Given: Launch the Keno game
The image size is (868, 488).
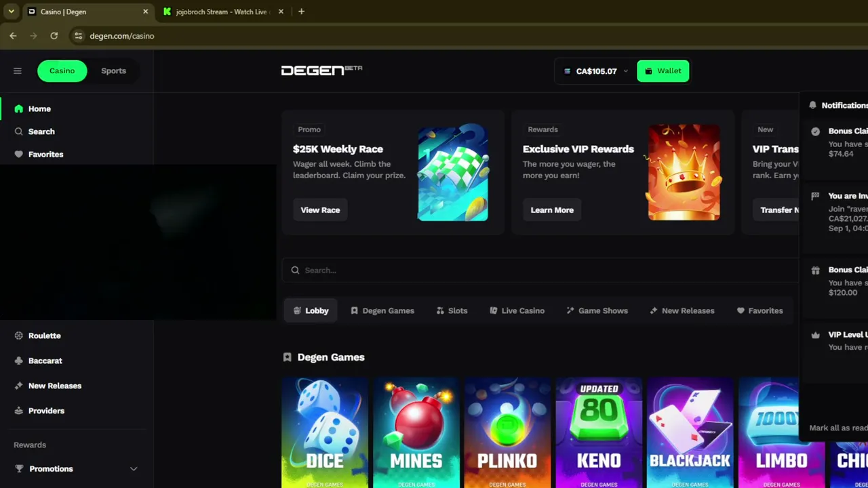Looking at the screenshot, I should click(599, 432).
